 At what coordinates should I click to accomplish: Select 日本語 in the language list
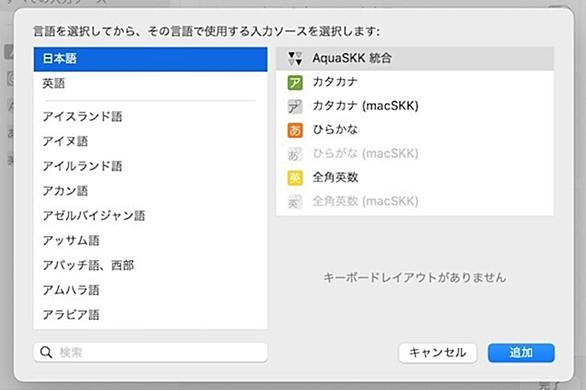pyautogui.click(x=150, y=59)
